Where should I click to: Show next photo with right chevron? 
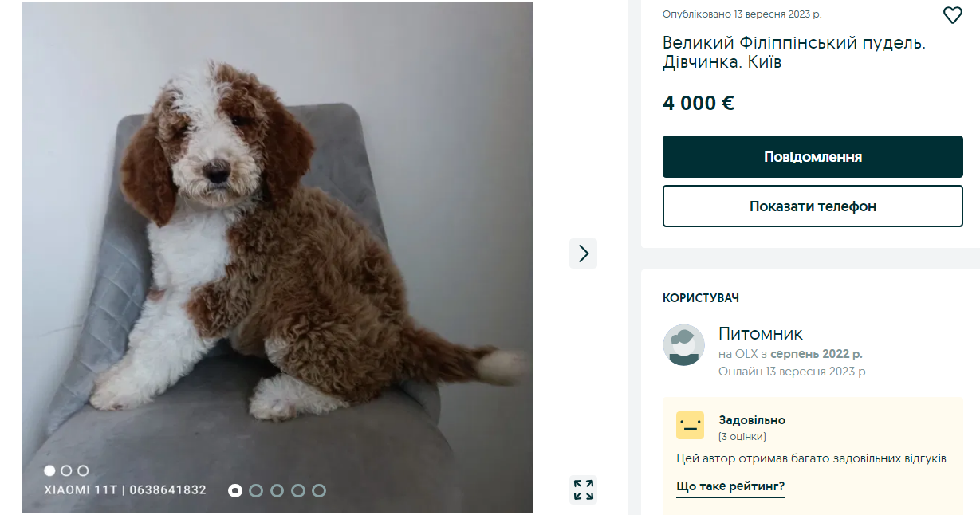pyautogui.click(x=583, y=254)
